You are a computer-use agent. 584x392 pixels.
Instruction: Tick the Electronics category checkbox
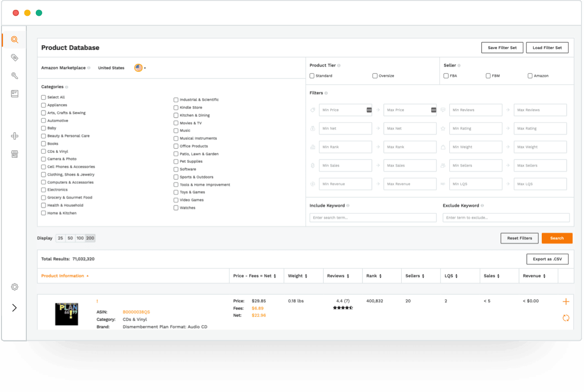click(44, 190)
